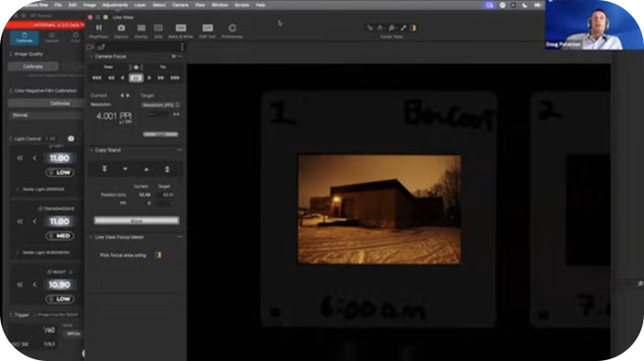Click the 10.90 Right light value
Viewport: 644px width, 361px height.
click(x=60, y=284)
